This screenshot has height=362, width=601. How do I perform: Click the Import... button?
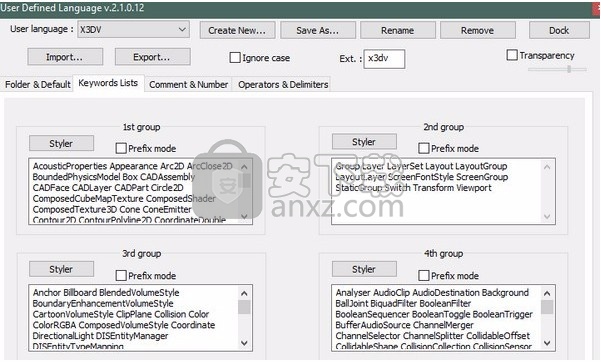point(65,57)
